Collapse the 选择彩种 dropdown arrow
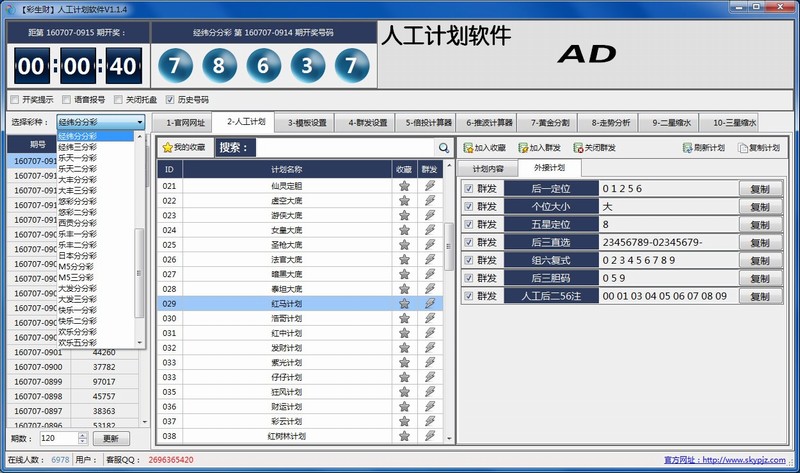This screenshot has width=800, height=473. pyautogui.click(x=139, y=123)
